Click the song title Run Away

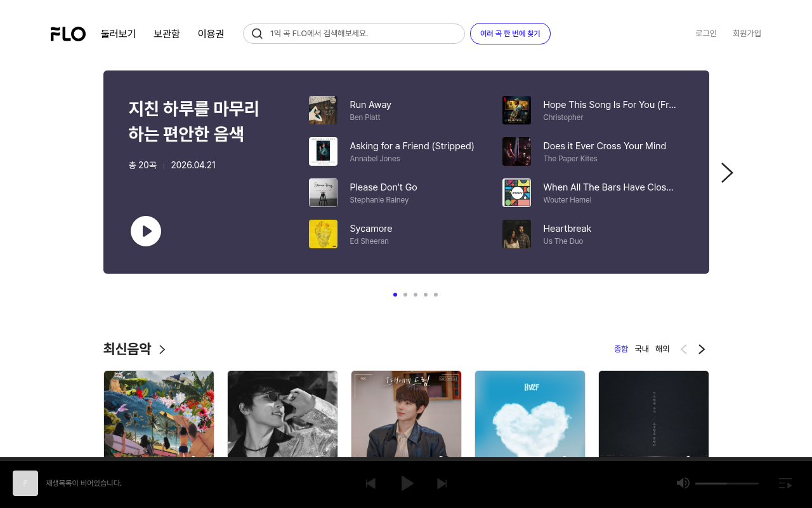[370, 105]
